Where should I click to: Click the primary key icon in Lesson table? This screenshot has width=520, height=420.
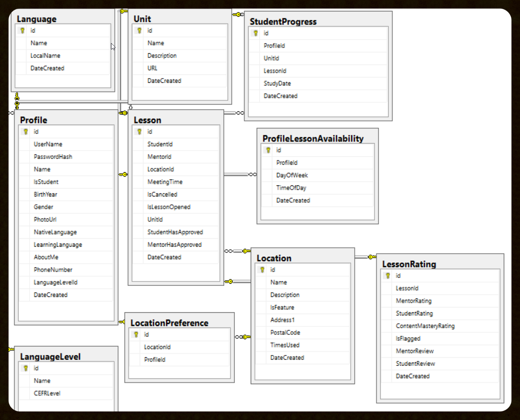point(139,132)
